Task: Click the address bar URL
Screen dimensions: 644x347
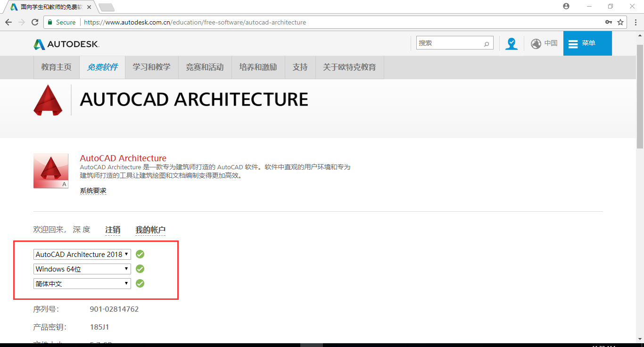Action: pos(195,22)
